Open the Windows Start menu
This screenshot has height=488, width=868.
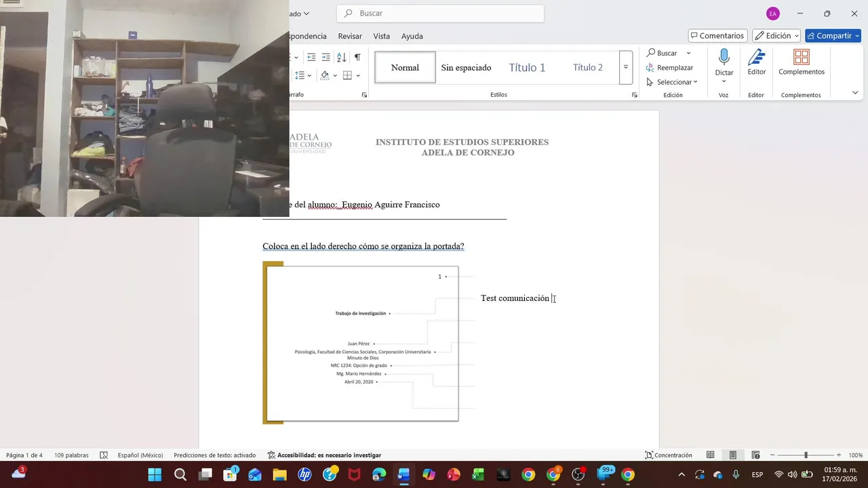coord(155,474)
